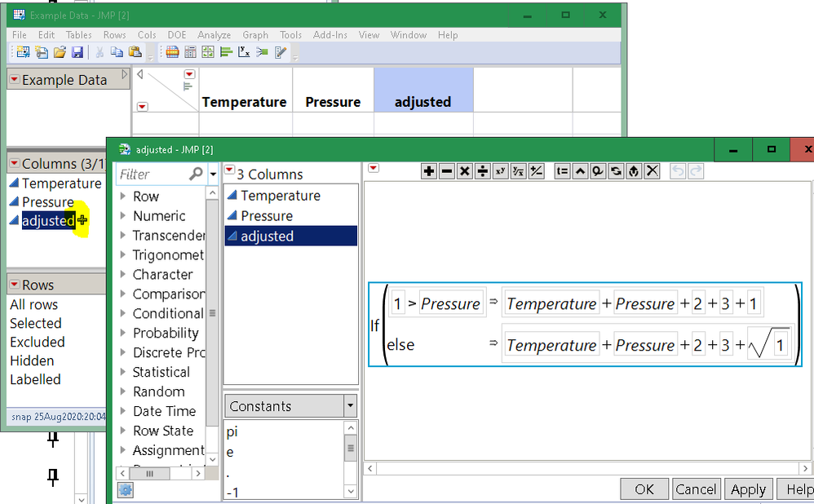This screenshot has height=504, width=814.
Task: Insert the root operator button
Action: 518,171
